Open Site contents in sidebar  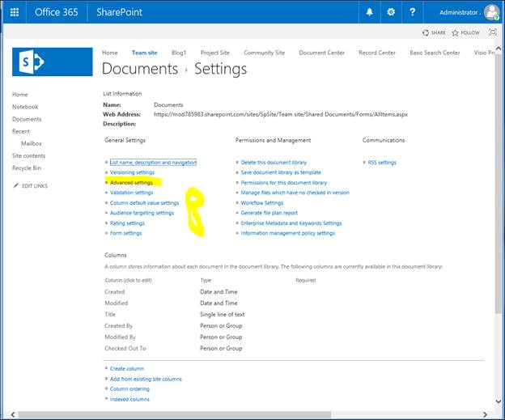click(28, 155)
